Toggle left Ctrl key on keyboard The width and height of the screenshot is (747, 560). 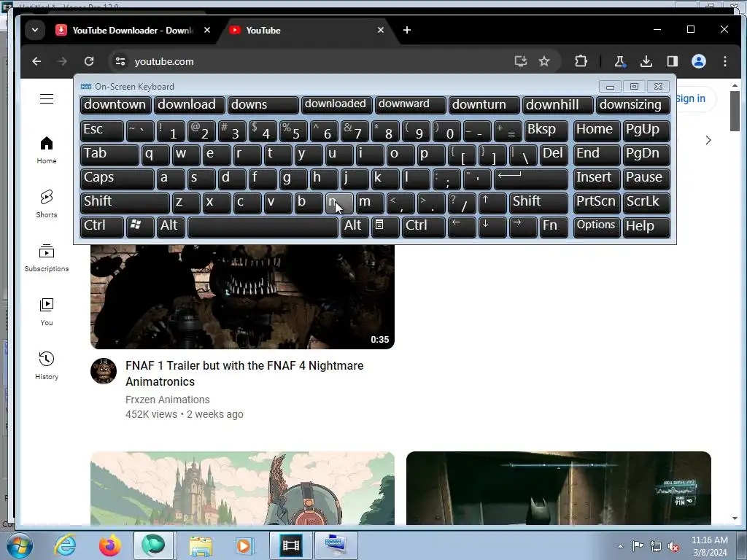click(x=102, y=227)
